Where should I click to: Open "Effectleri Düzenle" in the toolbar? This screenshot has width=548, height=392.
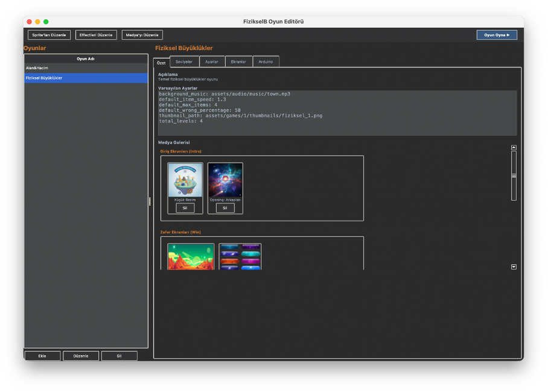pos(96,34)
